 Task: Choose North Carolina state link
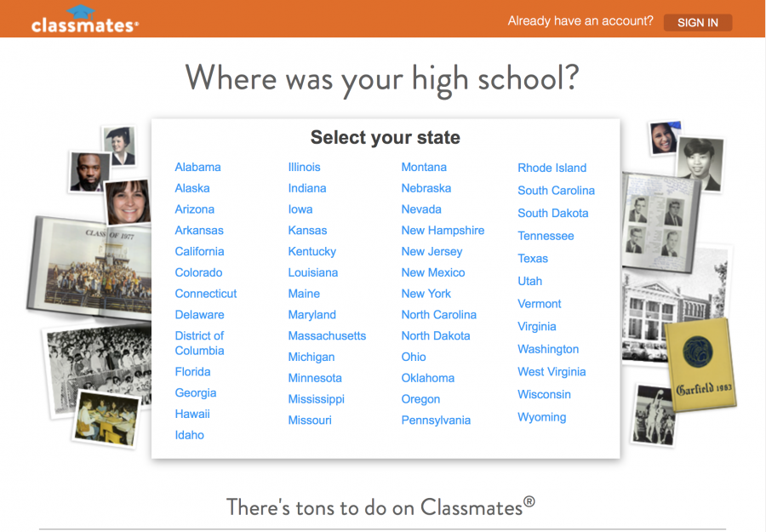(439, 314)
